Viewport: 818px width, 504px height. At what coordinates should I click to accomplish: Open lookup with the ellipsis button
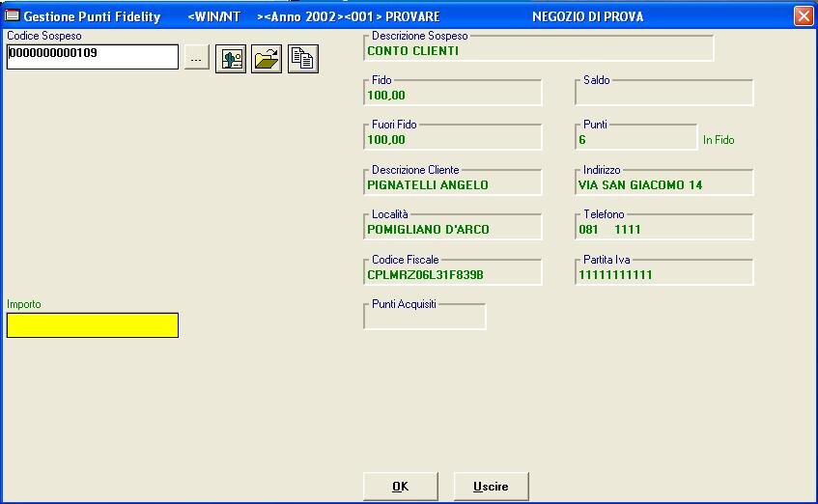pyautogui.click(x=196, y=59)
